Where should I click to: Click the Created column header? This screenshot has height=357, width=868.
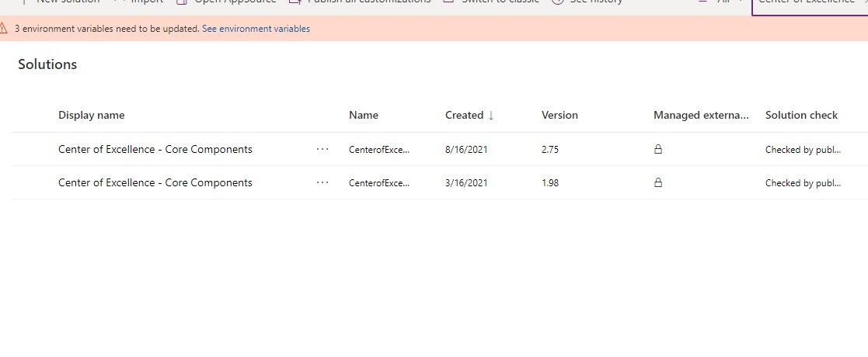tap(465, 115)
